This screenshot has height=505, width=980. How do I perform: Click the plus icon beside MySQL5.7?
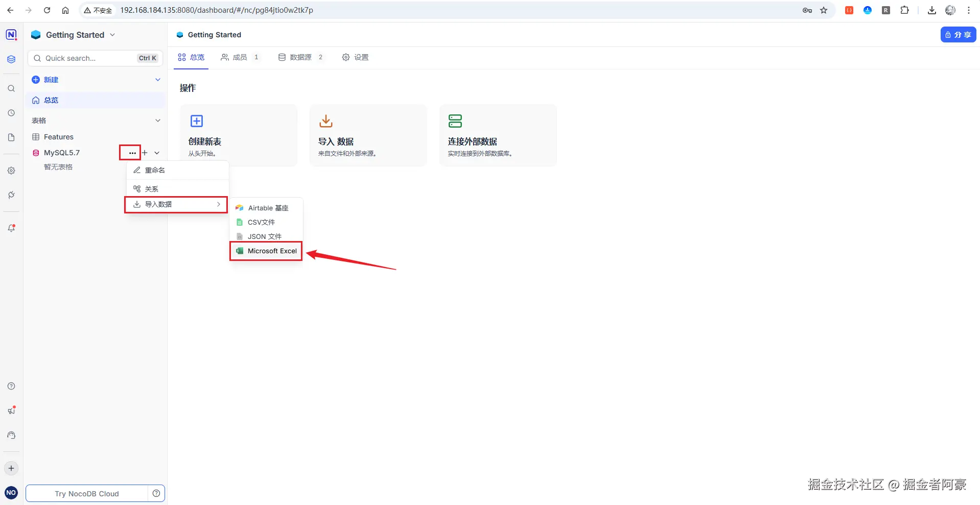(x=145, y=153)
